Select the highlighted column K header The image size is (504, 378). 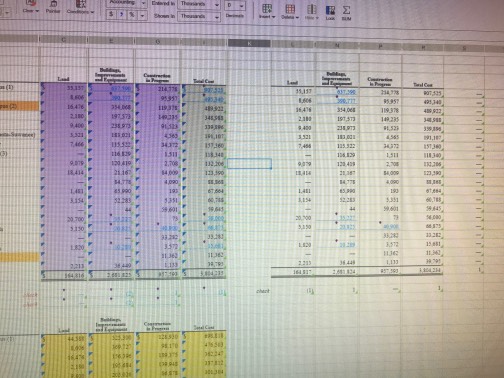(249, 43)
